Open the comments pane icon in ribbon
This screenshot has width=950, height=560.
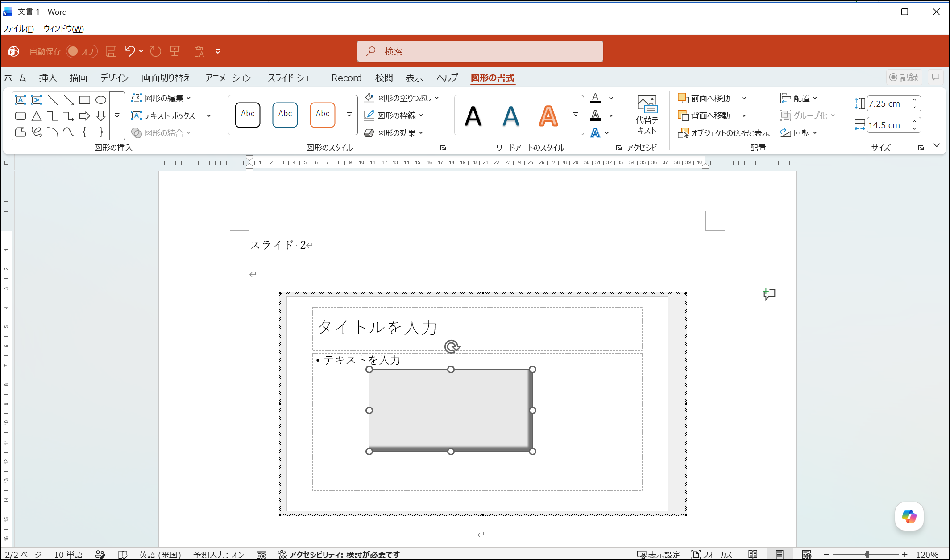point(936,77)
